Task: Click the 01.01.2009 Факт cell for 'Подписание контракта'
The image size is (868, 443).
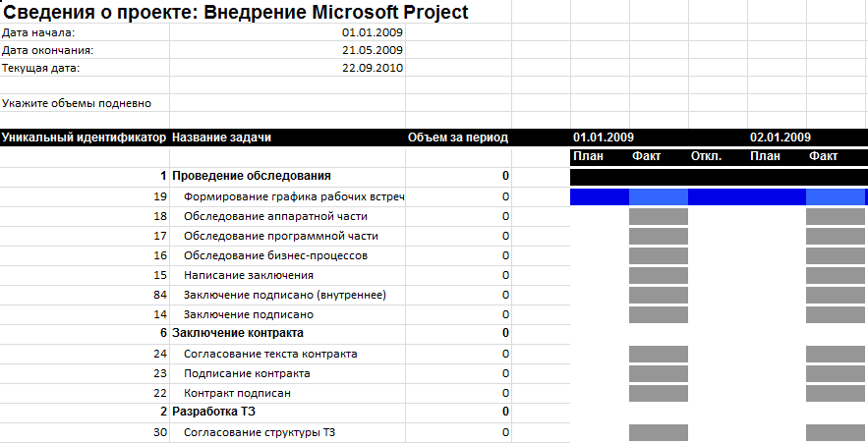Action: 659,373
